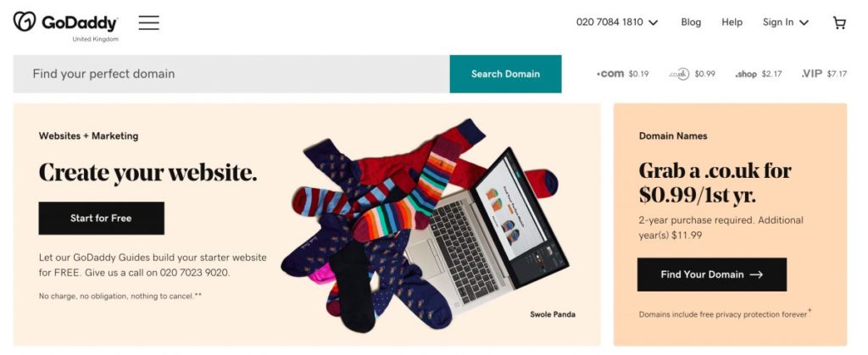Open the Help menu item
Viewport: 868px width, 355px height.
tap(732, 22)
